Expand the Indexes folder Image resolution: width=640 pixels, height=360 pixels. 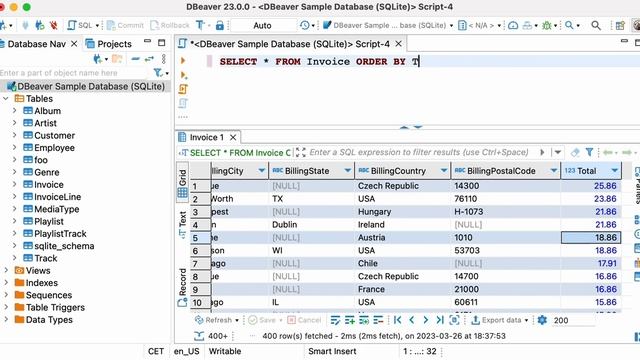6,282
